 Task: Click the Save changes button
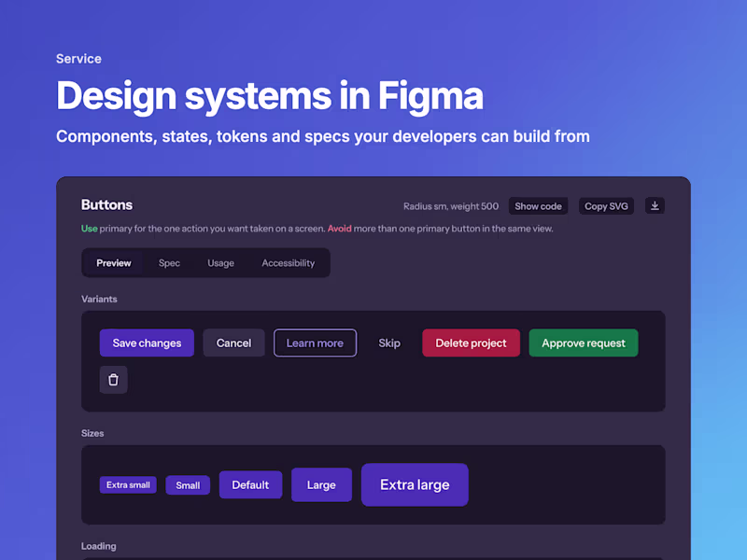(147, 343)
